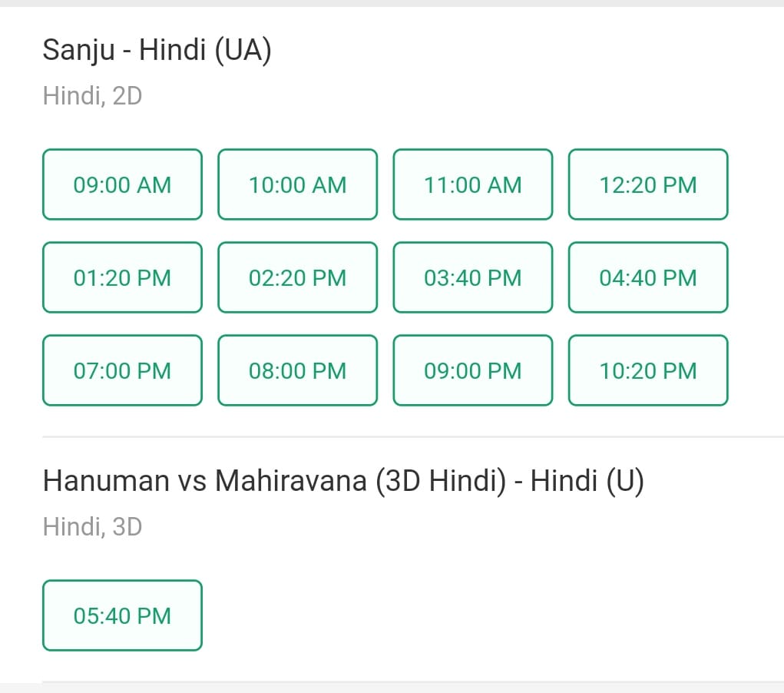Pick the 07:00 PM showtime
The width and height of the screenshot is (784, 693).
click(x=123, y=370)
